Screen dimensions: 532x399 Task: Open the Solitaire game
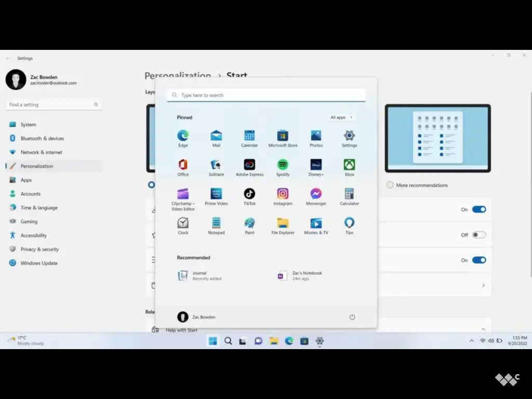(x=216, y=168)
